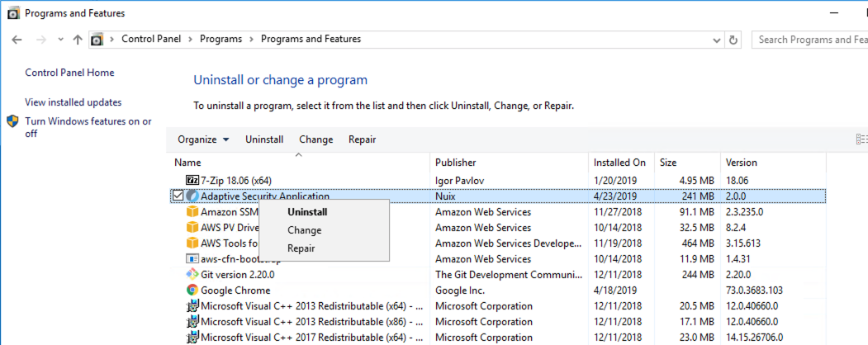
Task: Open Control Panel Home link
Action: click(x=69, y=73)
